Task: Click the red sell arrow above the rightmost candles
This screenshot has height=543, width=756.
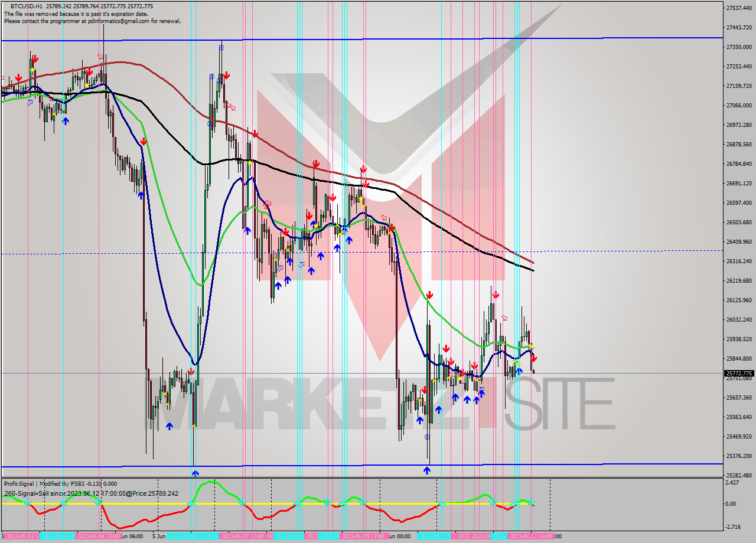Action: coord(532,357)
